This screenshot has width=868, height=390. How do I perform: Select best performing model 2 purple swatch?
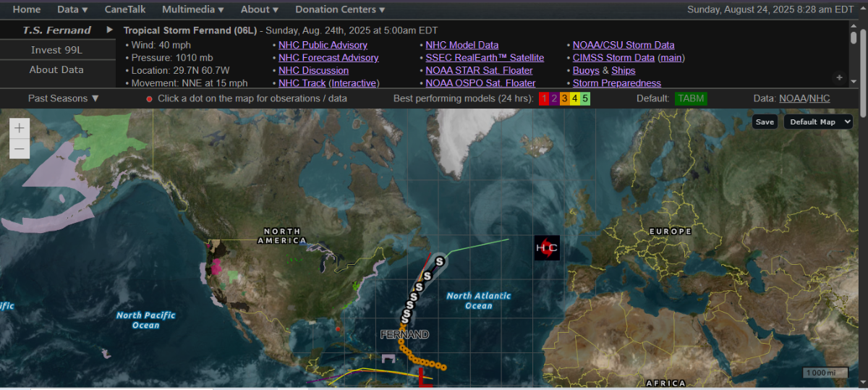554,98
